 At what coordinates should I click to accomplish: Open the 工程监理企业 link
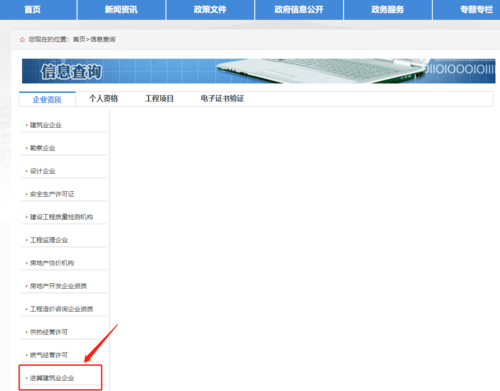pyautogui.click(x=49, y=240)
